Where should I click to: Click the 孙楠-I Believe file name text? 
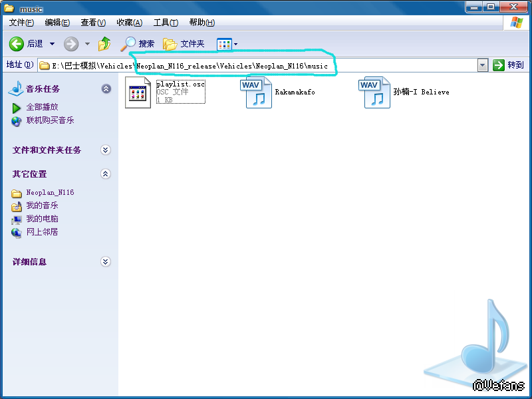(422, 92)
